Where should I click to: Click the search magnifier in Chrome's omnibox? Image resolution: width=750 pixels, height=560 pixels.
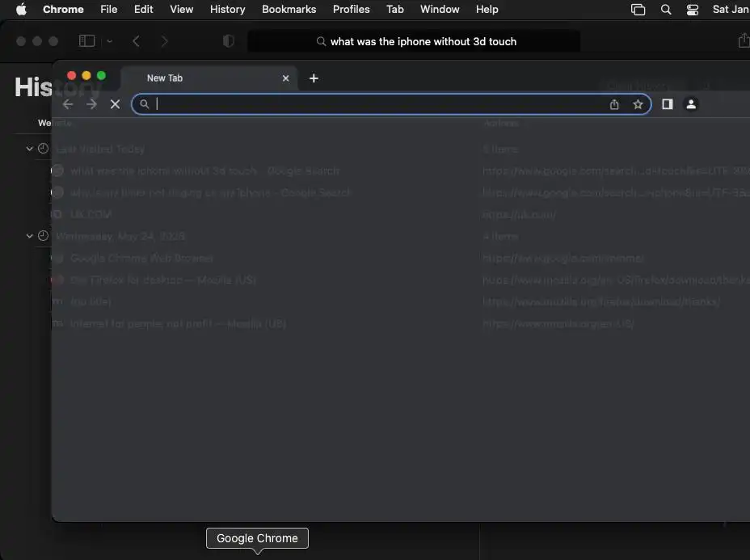[x=145, y=103]
